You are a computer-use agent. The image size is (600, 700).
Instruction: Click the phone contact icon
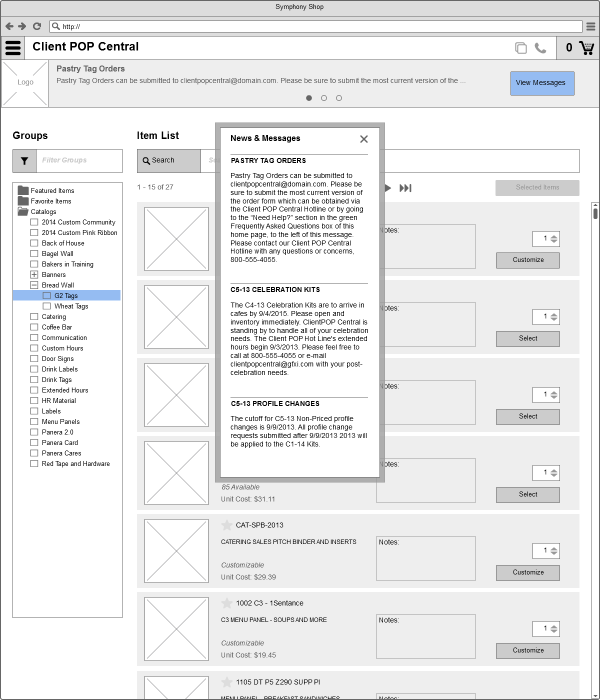pyautogui.click(x=540, y=48)
